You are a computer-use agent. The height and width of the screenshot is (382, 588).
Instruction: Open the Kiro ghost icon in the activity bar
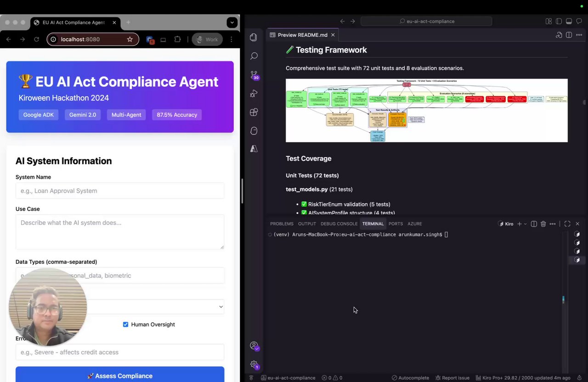(254, 131)
